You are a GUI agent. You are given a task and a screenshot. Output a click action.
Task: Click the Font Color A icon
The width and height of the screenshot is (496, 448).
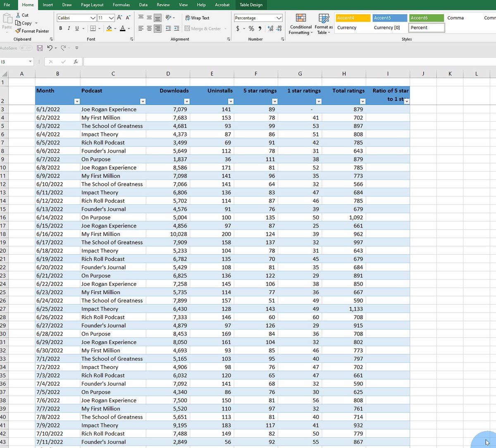(122, 28)
